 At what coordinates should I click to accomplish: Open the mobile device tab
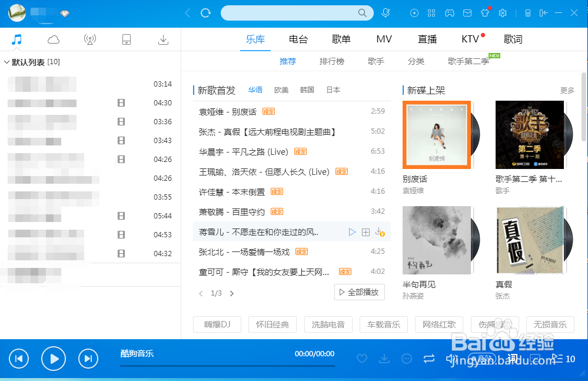coord(127,39)
